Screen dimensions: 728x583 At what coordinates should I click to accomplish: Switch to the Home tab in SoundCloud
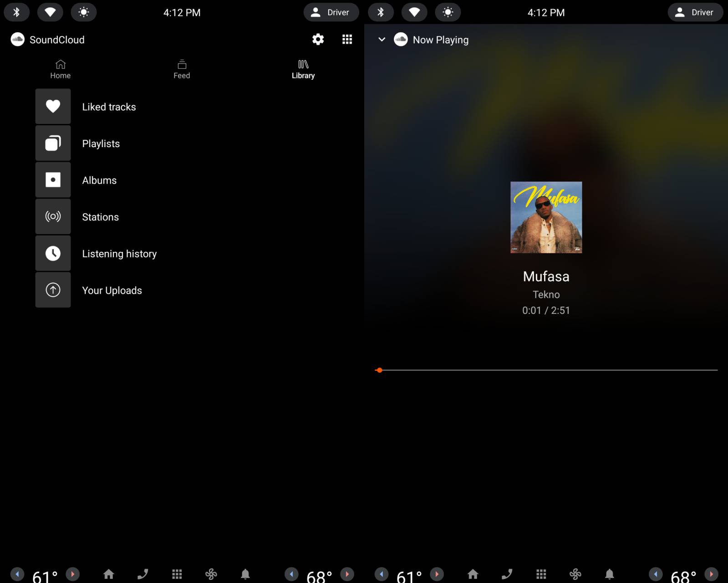pos(61,69)
